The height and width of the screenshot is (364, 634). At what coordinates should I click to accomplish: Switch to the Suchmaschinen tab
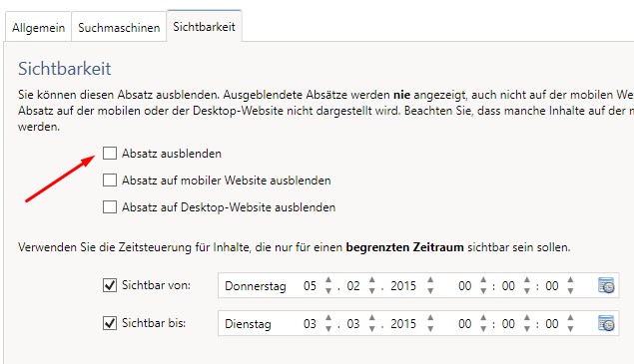[x=119, y=28]
